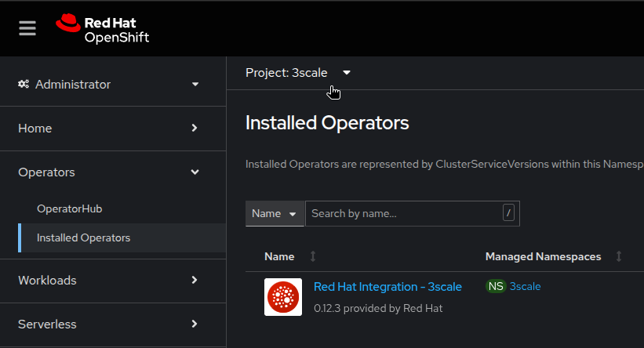
Task: Click Managed Namespaces sort arrows icon
Action: pos(619,256)
